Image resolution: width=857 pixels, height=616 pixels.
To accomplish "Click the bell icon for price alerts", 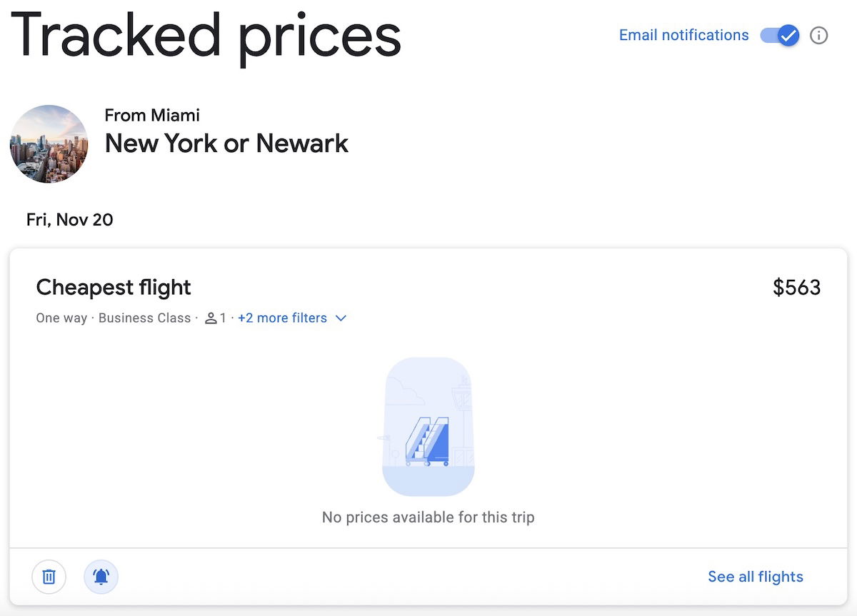I will (101, 577).
